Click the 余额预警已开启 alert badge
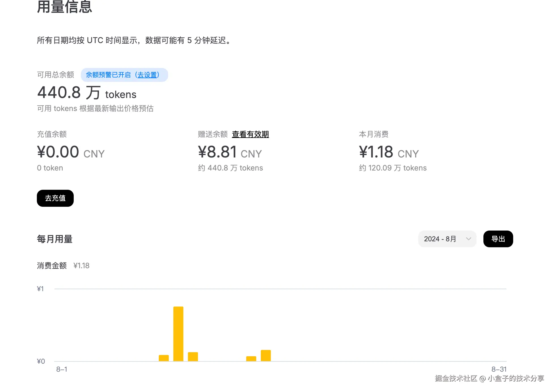The height and width of the screenshot is (392, 554). pos(108,75)
